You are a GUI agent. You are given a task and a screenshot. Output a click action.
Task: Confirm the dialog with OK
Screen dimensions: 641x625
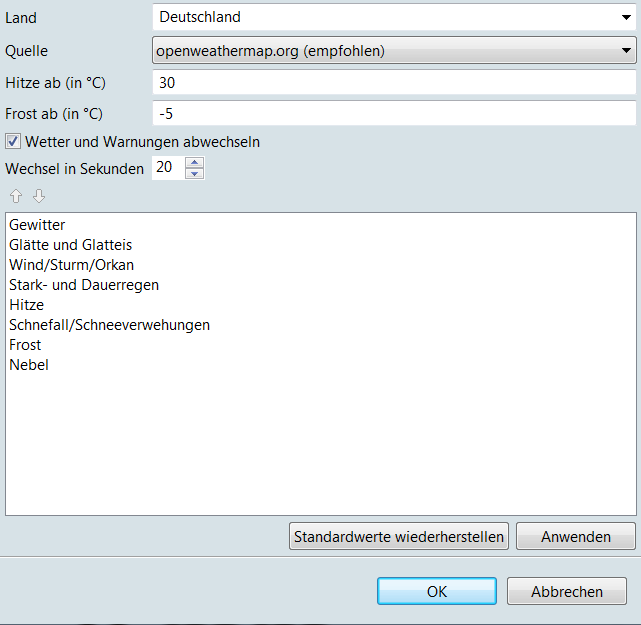(436, 591)
